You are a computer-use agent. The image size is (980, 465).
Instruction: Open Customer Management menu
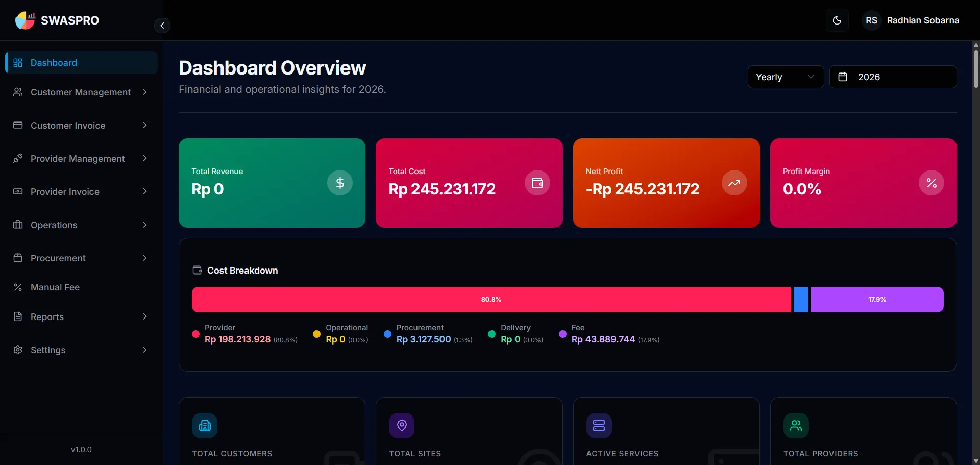pyautogui.click(x=82, y=92)
